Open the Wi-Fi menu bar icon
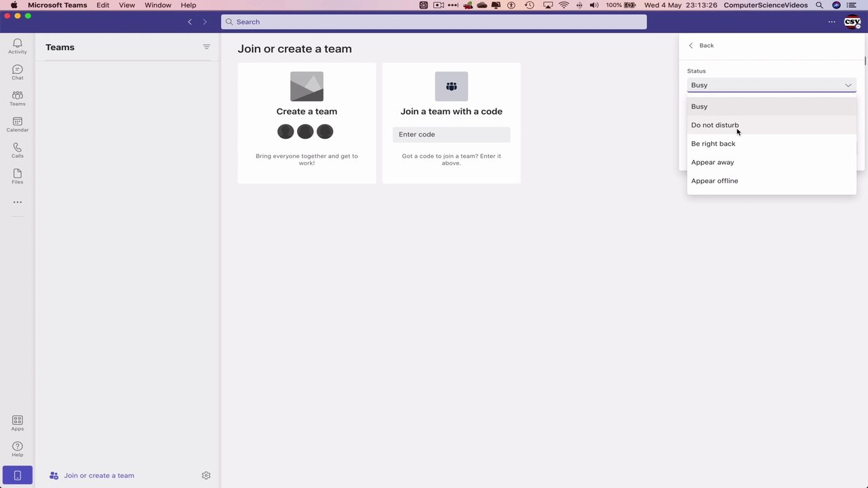The image size is (868, 488). pyautogui.click(x=564, y=5)
